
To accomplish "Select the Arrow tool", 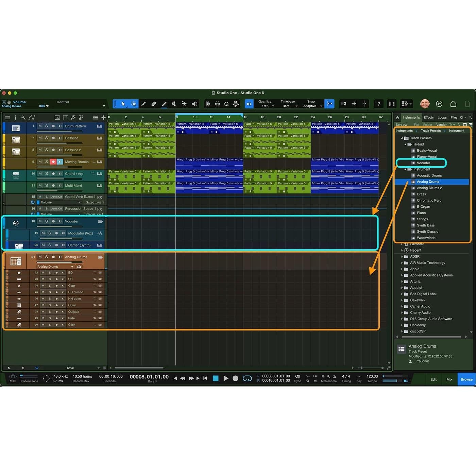I will pyautogui.click(x=123, y=104).
